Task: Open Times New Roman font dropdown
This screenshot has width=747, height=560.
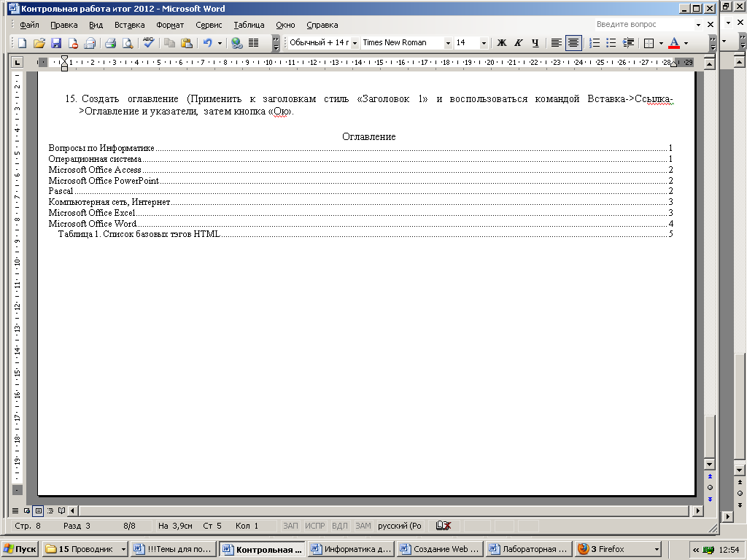Action: coord(448,43)
